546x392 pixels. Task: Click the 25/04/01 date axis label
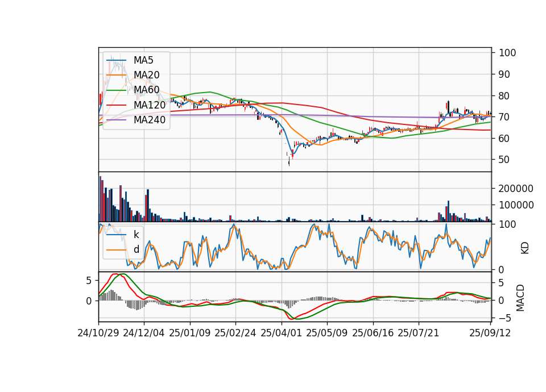coord(281,333)
